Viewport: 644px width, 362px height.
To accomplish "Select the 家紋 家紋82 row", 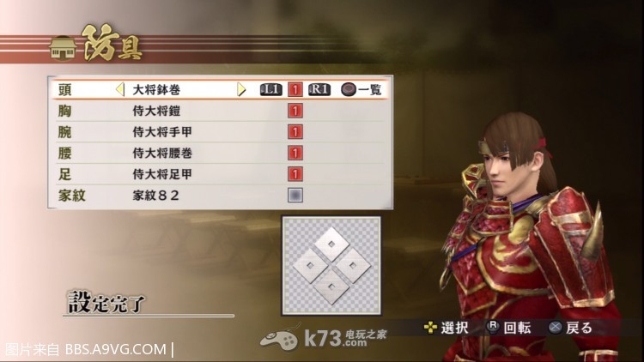I will 221,195.
